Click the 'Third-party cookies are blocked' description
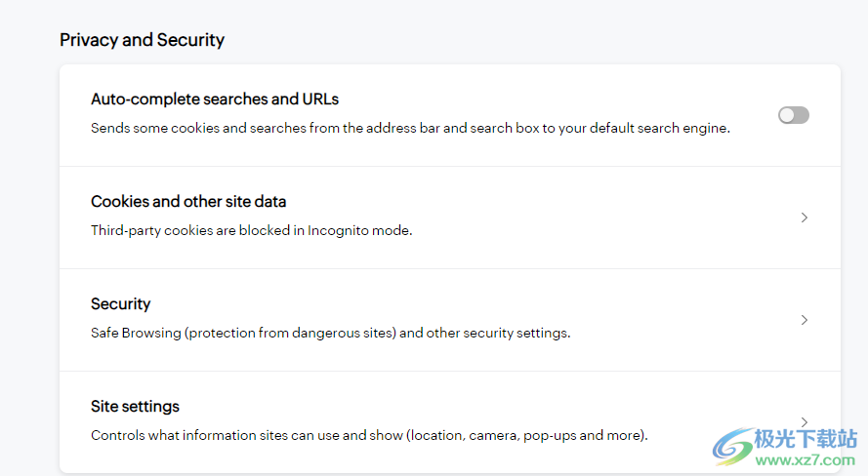Screen dimensions: 868x476 pyautogui.click(x=251, y=230)
